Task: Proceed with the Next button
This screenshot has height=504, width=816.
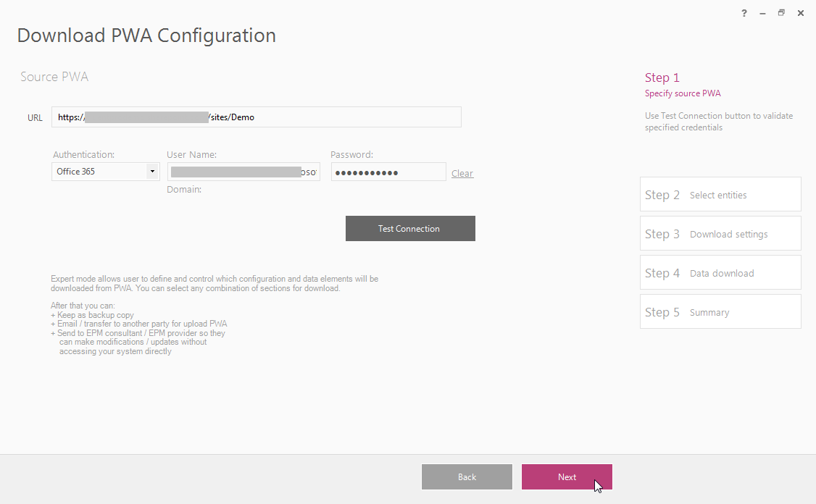Action: (x=567, y=477)
